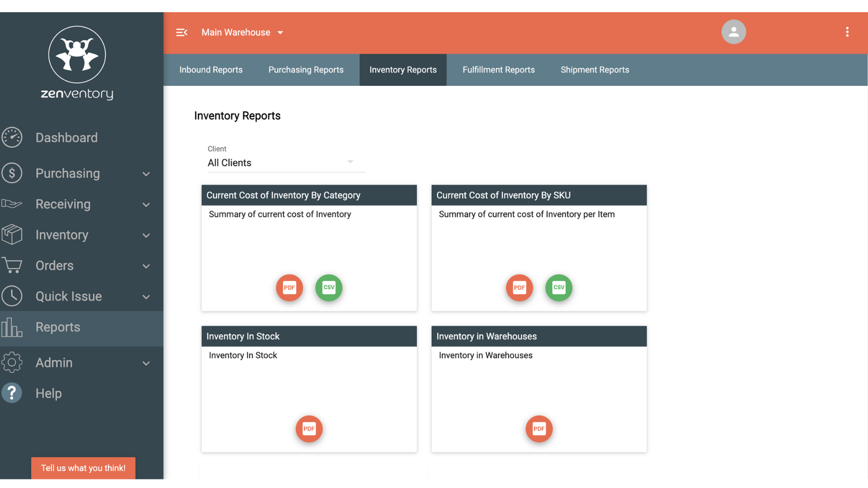Screen dimensions: 868x488
Task: Click the Admin gear icon
Action: pos(12,362)
